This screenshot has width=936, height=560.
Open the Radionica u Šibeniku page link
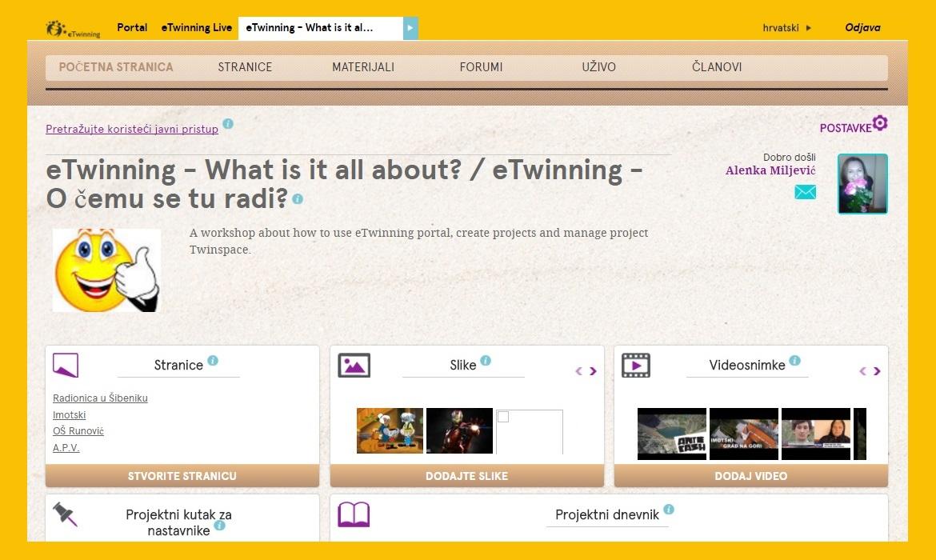click(100, 398)
